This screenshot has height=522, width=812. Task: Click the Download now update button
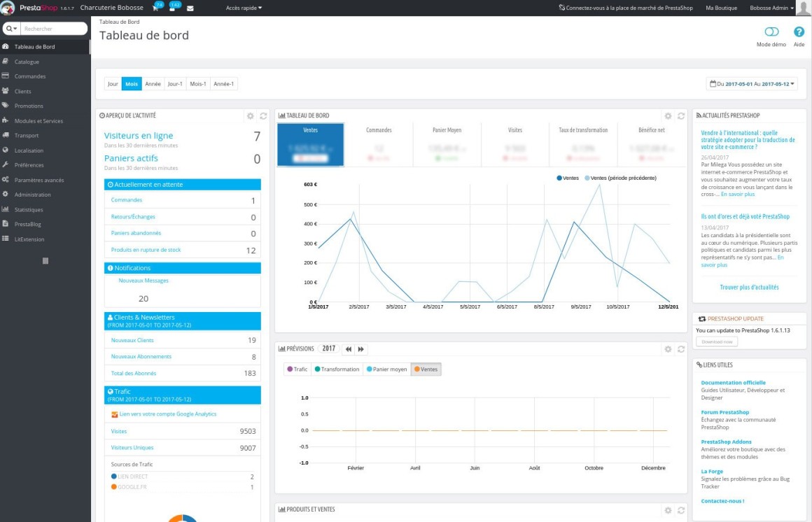point(717,341)
